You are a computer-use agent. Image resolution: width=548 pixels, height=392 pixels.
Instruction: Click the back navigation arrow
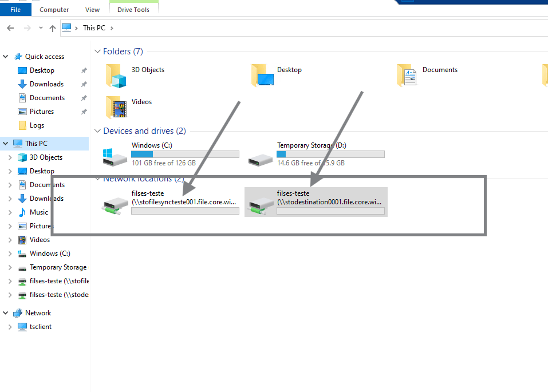[10, 28]
